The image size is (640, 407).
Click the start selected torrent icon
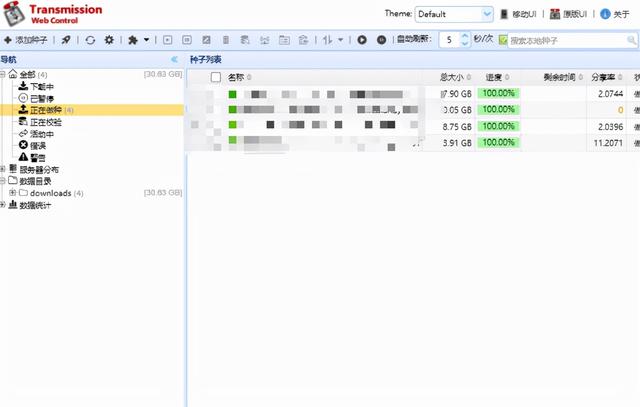coord(167,40)
